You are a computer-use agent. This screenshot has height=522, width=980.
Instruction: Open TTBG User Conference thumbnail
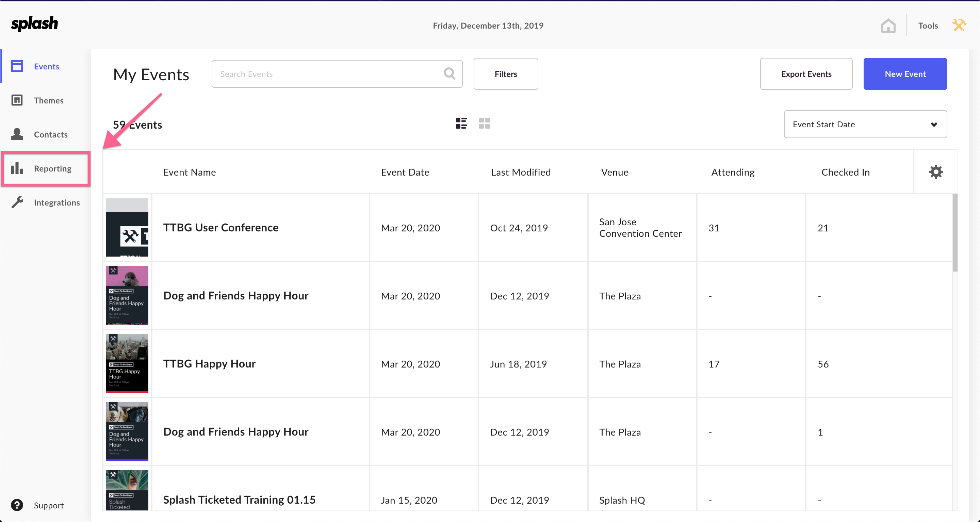click(127, 228)
